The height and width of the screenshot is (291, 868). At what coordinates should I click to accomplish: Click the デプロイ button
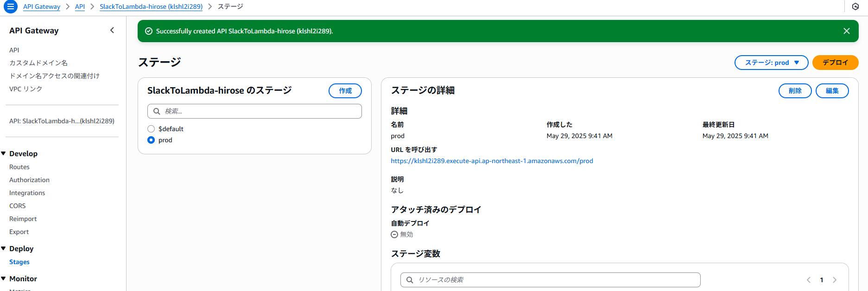835,63
